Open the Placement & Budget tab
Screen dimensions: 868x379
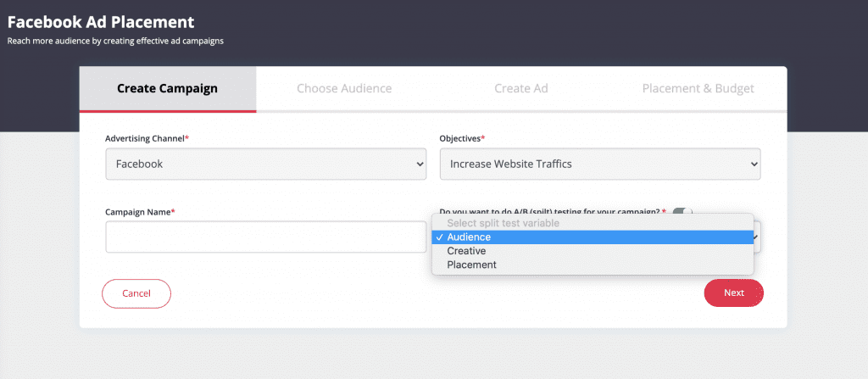(x=698, y=89)
